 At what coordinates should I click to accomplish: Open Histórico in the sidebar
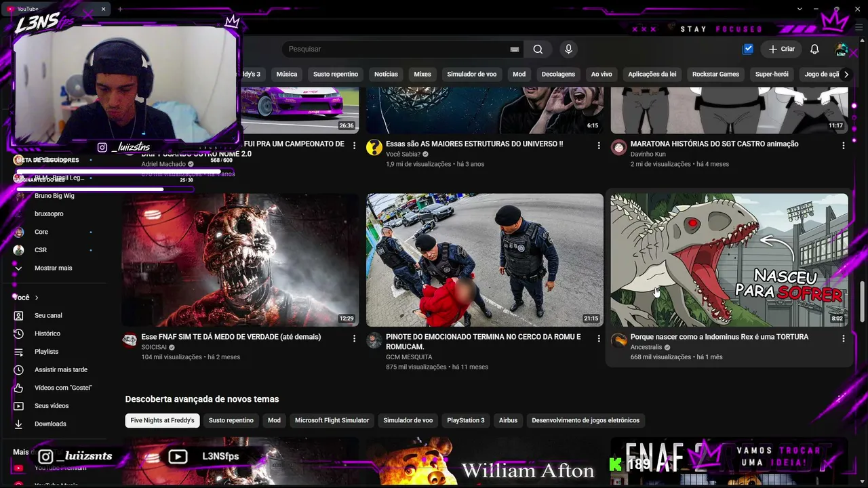pyautogui.click(x=47, y=333)
